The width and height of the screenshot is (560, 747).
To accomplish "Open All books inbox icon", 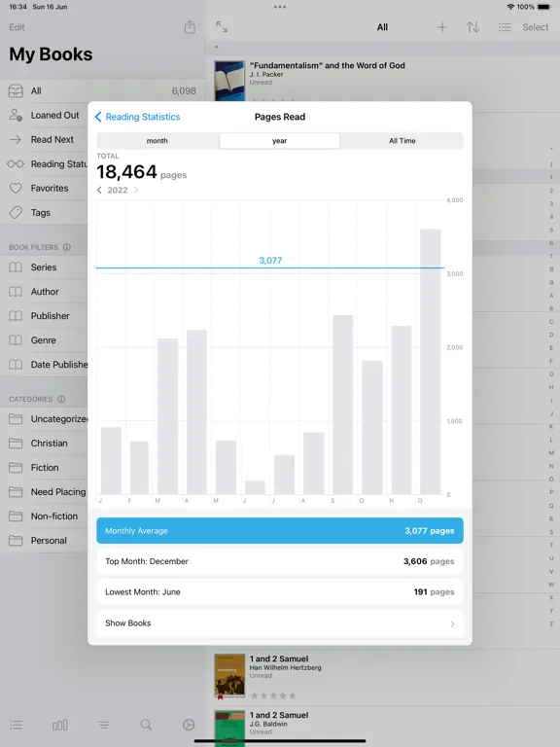I will point(16,90).
